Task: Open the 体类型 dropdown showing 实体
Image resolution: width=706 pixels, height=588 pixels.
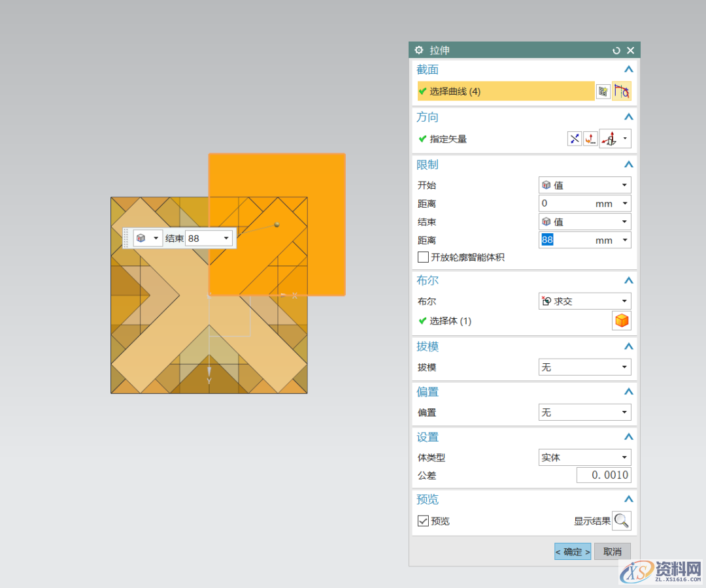Action: [584, 457]
